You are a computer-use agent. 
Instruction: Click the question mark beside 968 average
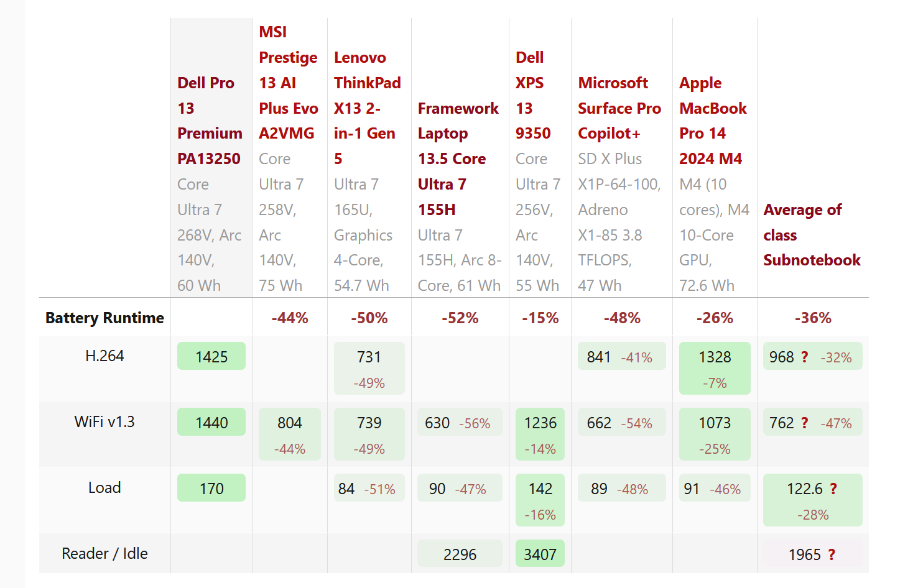[x=804, y=357]
